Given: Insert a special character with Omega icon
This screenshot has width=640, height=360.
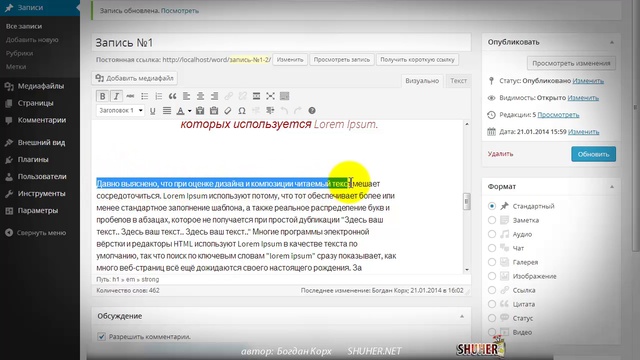Looking at the screenshot, I should [x=242, y=111].
